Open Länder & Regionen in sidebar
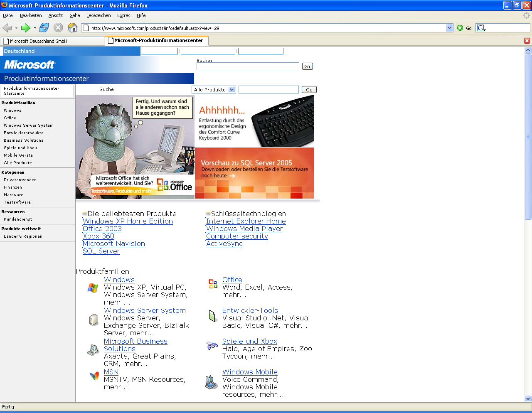The width and height of the screenshot is (532, 413). 23,236
